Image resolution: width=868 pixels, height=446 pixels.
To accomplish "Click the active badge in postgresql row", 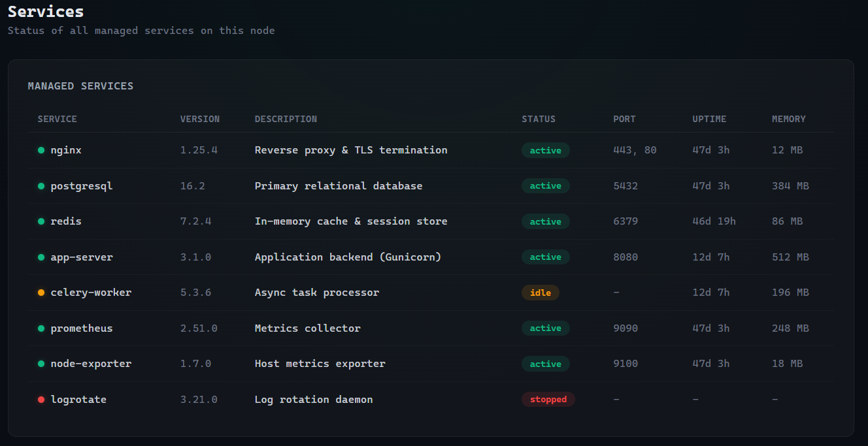I will (x=546, y=186).
